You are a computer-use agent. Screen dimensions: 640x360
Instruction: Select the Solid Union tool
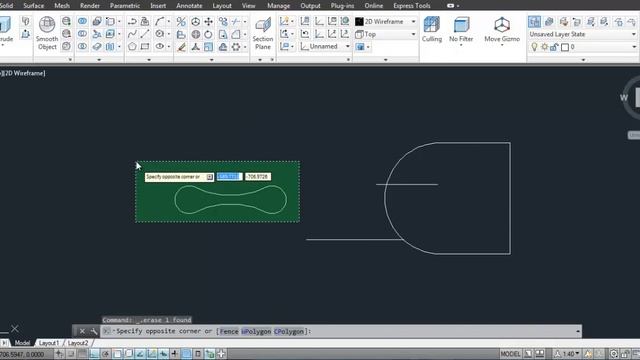pyautogui.click(x=82, y=21)
